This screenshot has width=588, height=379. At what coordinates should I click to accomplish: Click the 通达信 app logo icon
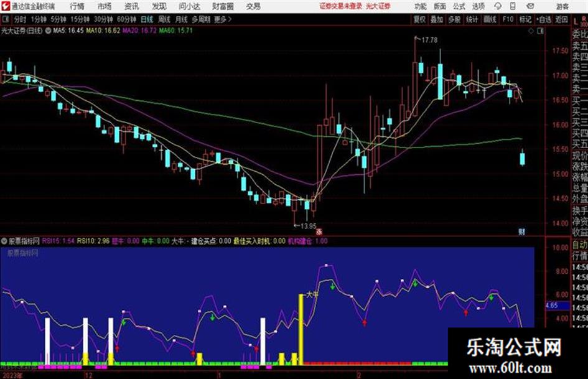(x=6, y=6)
